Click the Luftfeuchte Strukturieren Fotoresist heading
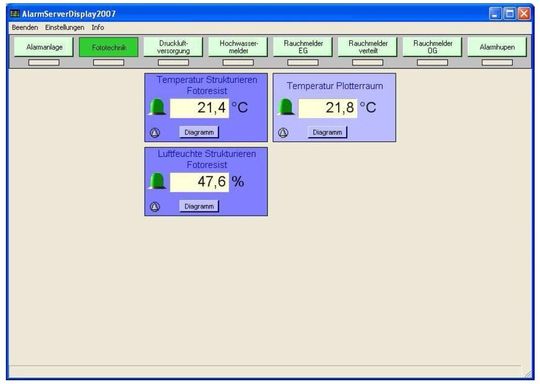 click(x=207, y=159)
